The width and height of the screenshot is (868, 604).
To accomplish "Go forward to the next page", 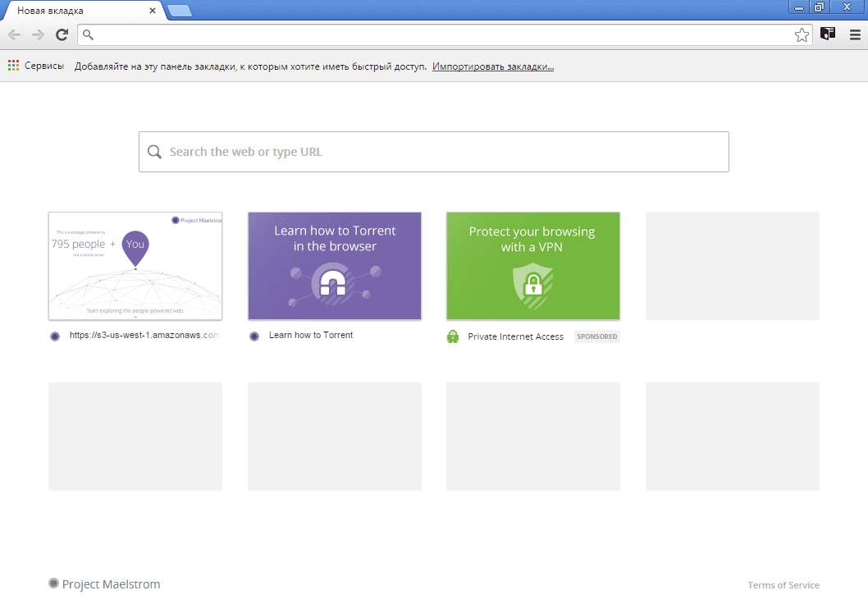I will click(x=38, y=35).
